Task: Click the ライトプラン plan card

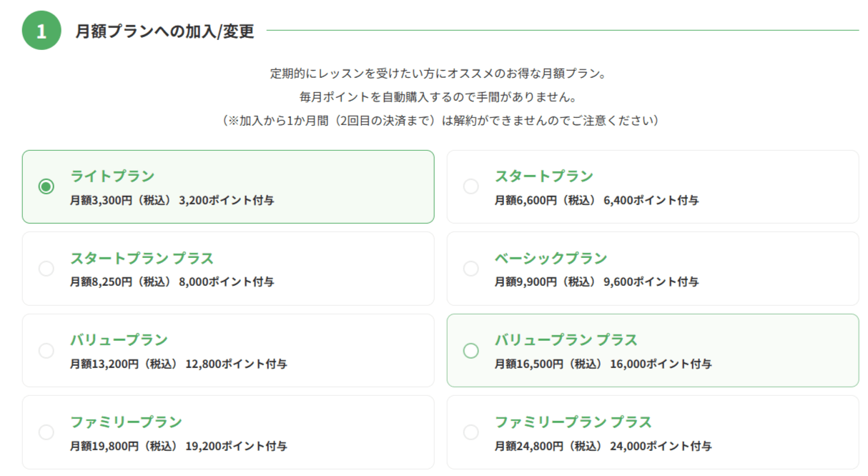Action: click(229, 187)
